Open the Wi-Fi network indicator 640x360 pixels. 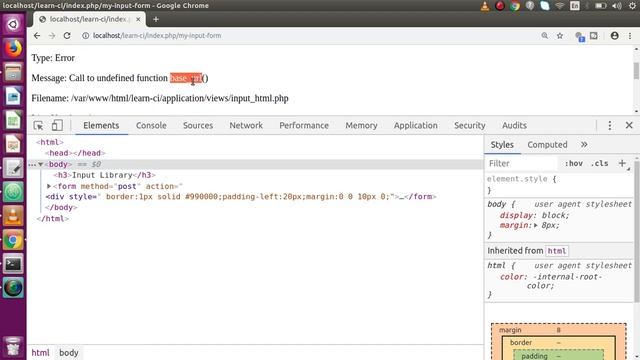click(560, 6)
